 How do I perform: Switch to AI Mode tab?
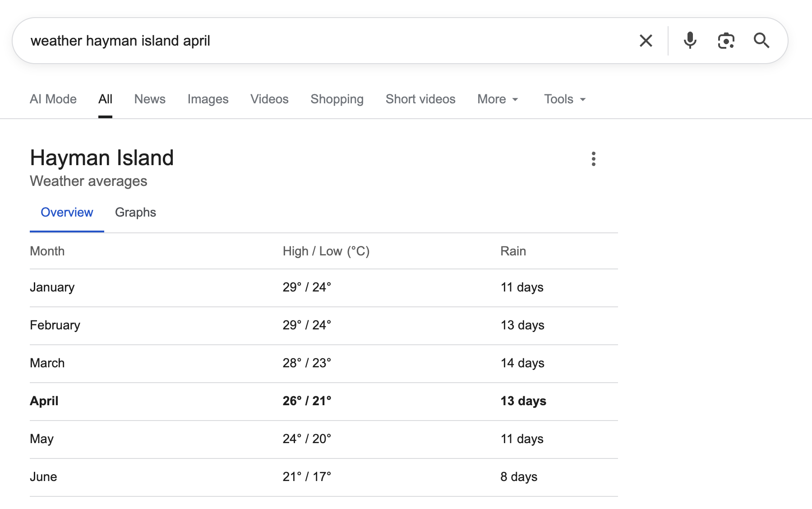pos(53,99)
